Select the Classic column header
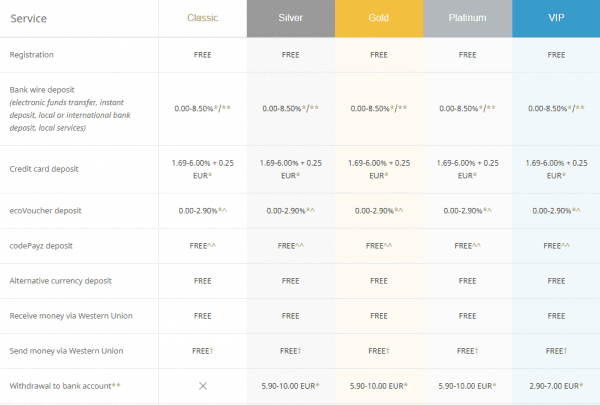 (x=202, y=19)
